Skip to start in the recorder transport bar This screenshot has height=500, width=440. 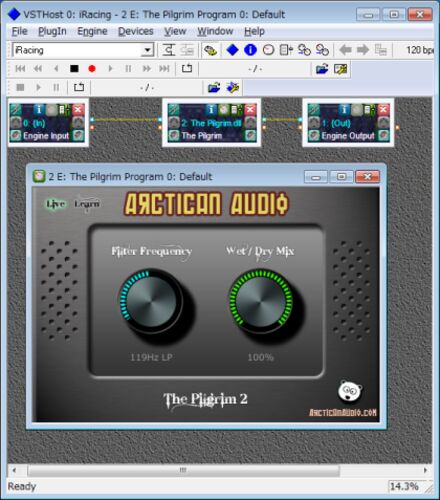[20, 69]
